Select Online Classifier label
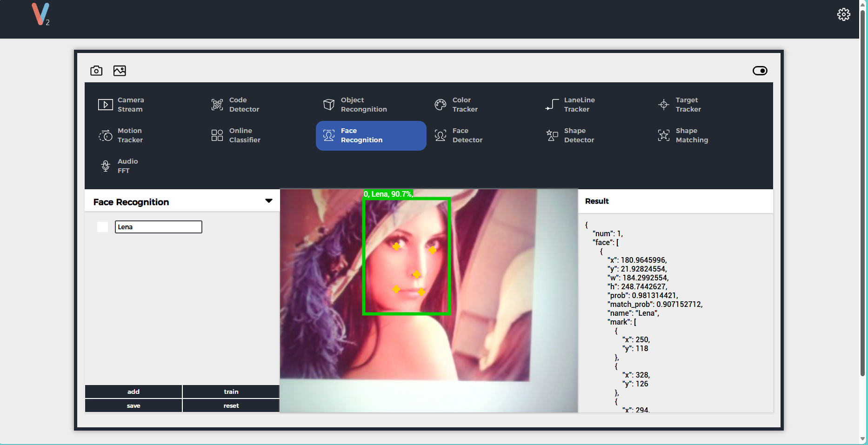Viewport: 868px width, 445px height. pyautogui.click(x=245, y=135)
